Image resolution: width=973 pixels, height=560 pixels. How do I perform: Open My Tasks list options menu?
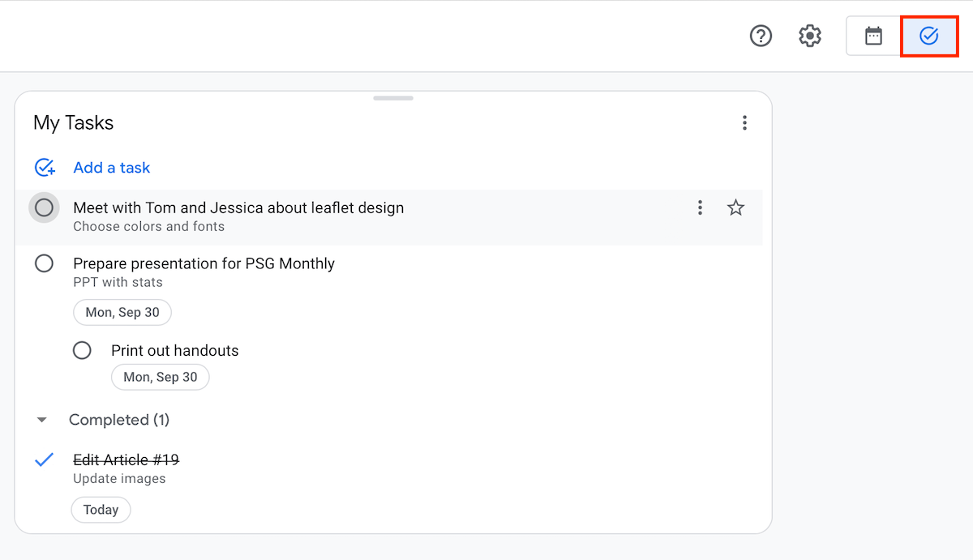tap(744, 123)
